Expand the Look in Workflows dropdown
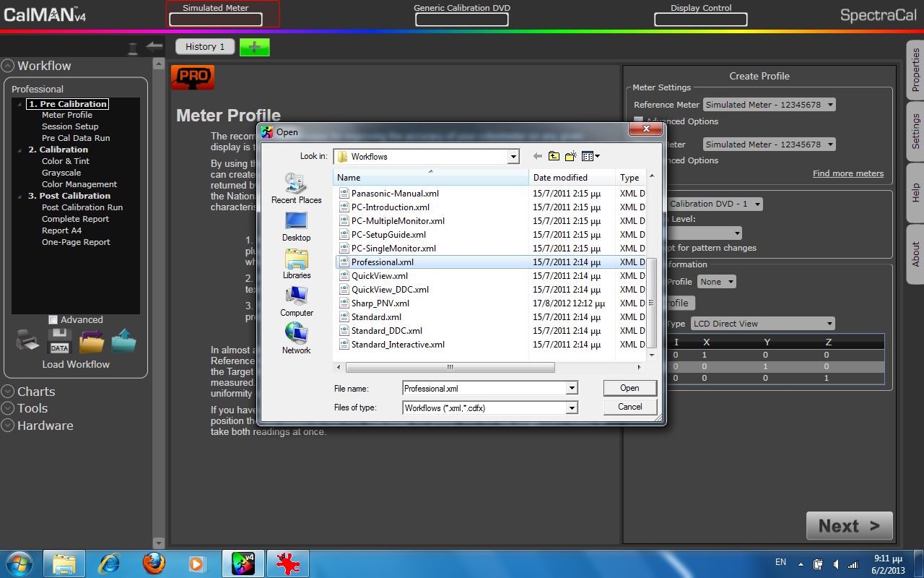Screen dimensions: 924x578 (x=513, y=157)
